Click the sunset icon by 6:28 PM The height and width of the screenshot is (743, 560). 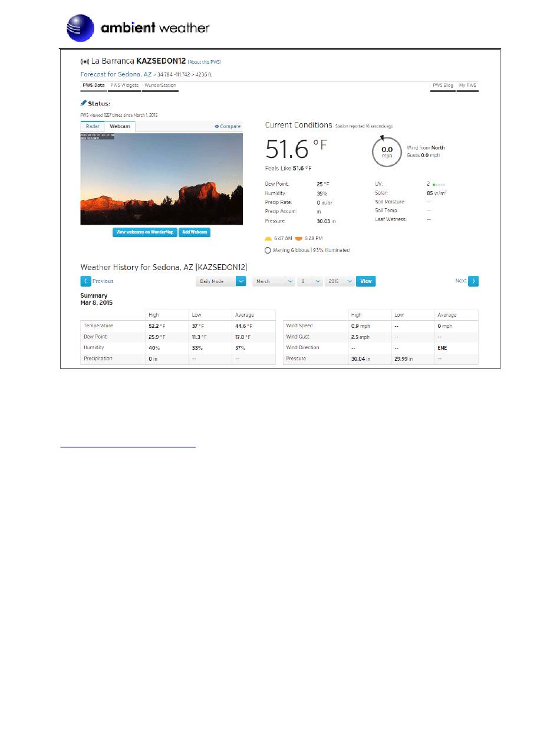coord(299,239)
